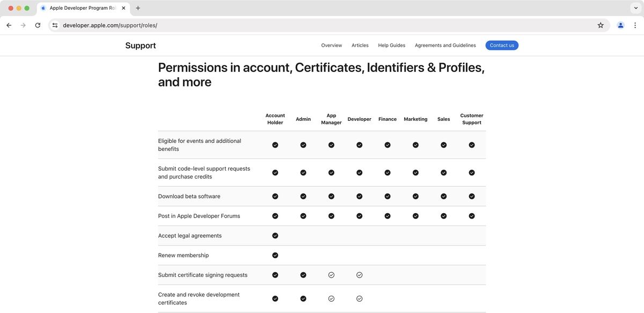Screen dimensions: 644x313
Task: Open the browser profile avatar
Action: coord(620,25)
